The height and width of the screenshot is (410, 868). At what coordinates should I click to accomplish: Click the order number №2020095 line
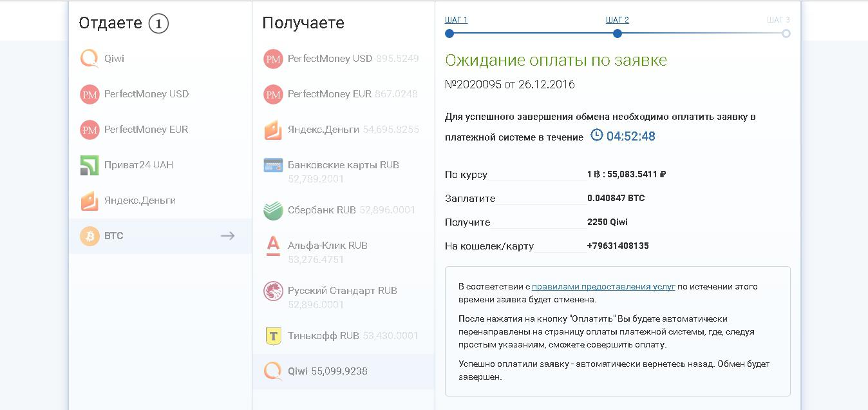coord(510,84)
